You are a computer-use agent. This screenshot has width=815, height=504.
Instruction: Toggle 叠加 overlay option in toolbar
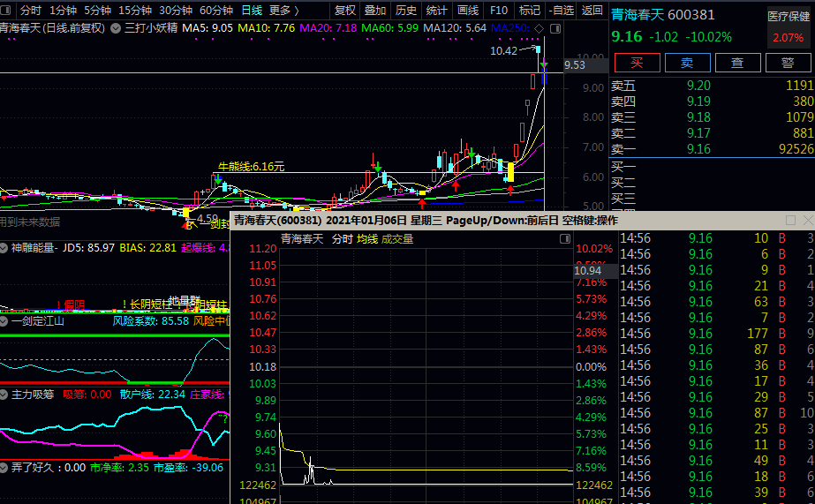[x=375, y=11]
